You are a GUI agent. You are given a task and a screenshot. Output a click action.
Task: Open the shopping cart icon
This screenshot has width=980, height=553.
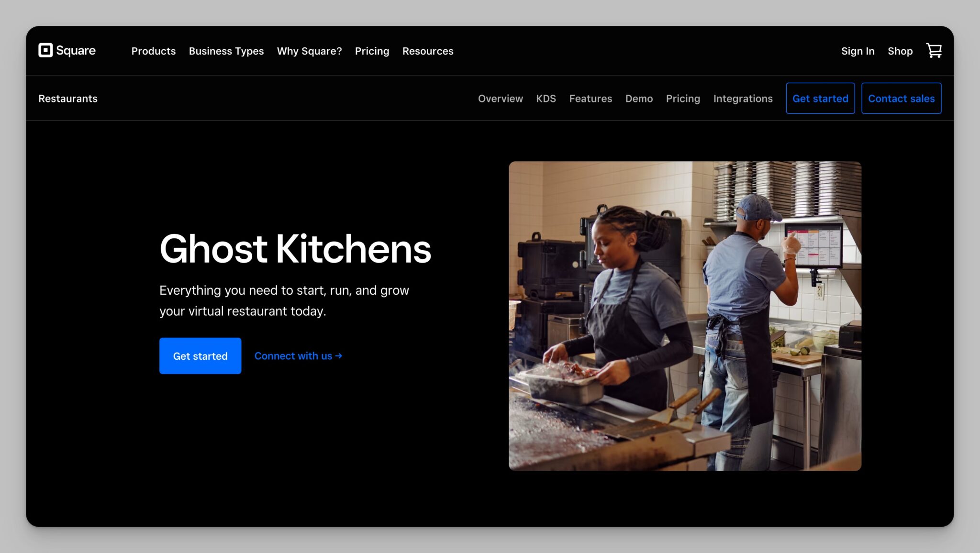coord(934,50)
